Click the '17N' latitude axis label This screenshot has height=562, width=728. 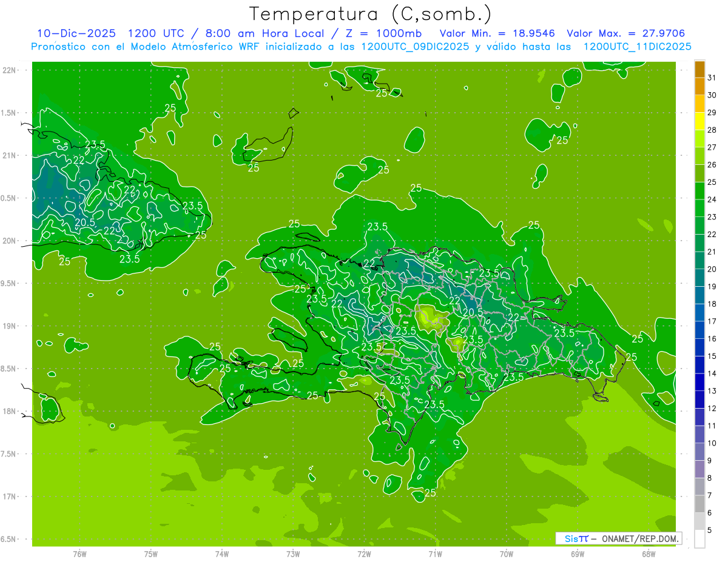pyautogui.click(x=9, y=497)
